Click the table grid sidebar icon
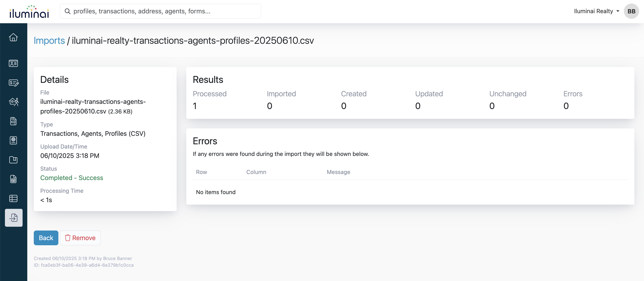The image size is (644, 281). click(13, 199)
